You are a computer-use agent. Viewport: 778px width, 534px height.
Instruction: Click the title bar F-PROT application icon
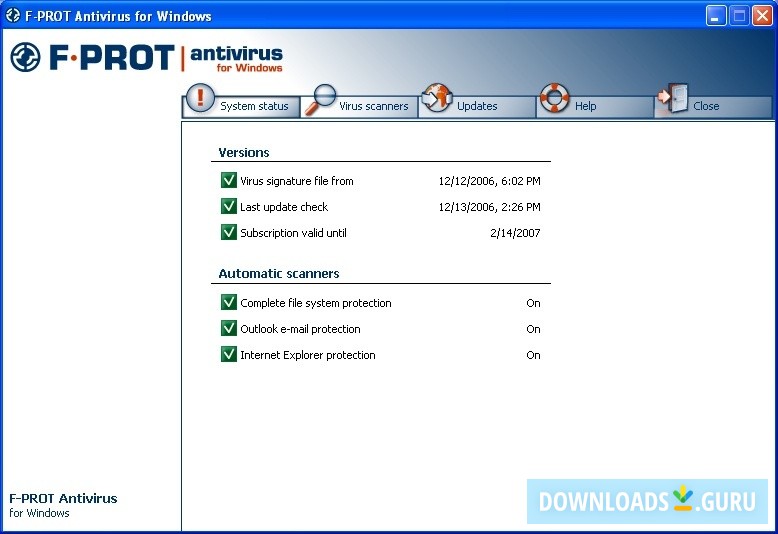(13, 15)
